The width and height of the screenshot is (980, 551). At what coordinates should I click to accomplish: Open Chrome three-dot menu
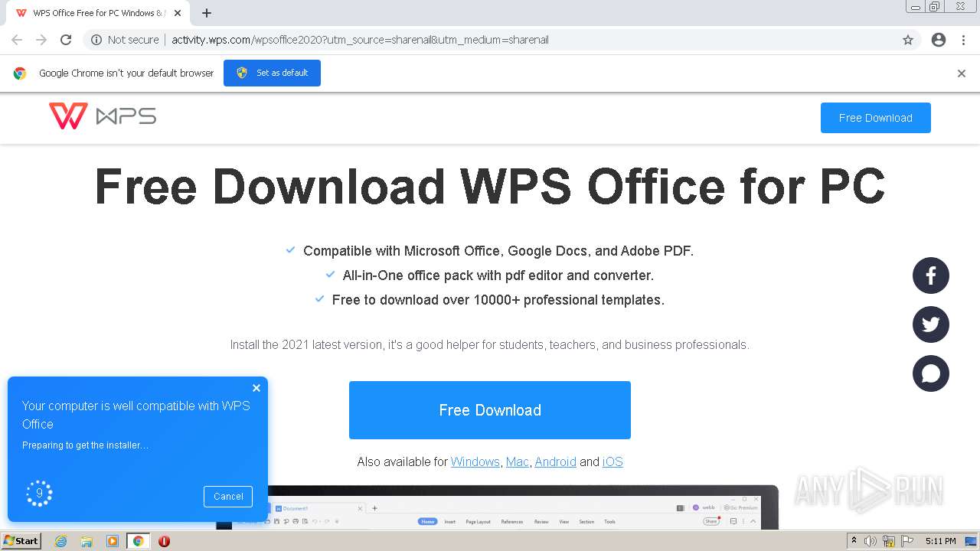coord(963,40)
